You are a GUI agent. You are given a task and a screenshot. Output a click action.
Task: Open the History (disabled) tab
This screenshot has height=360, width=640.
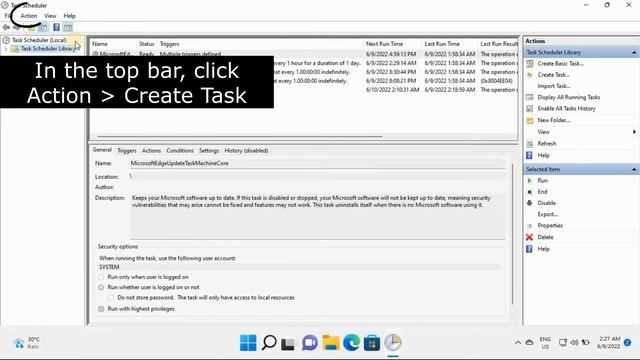[x=246, y=151]
